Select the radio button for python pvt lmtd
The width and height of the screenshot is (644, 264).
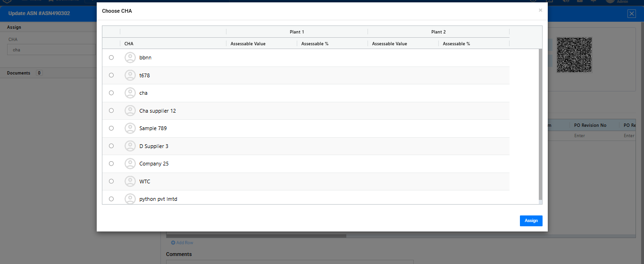coord(111,199)
